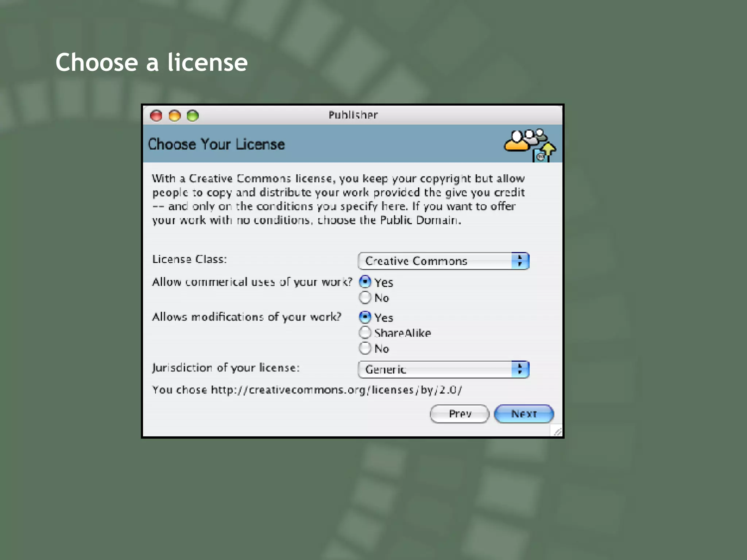Click the 'Choose a license' slide title
This screenshot has width=747, height=560.
(x=151, y=62)
